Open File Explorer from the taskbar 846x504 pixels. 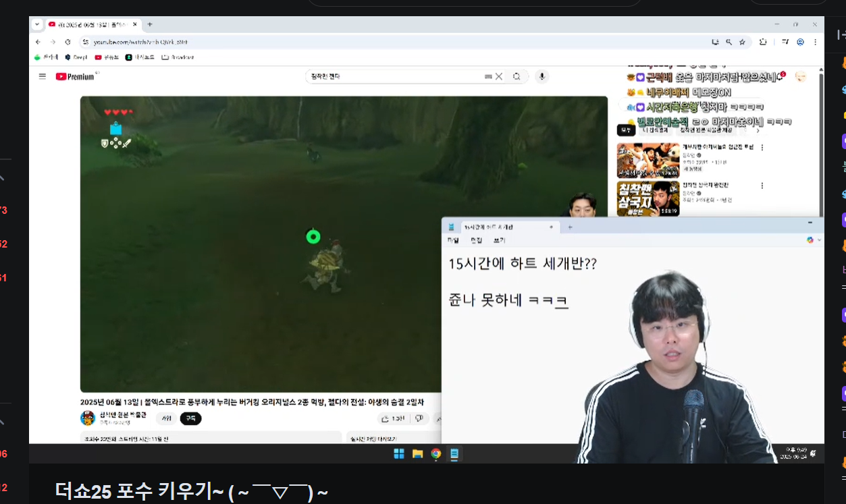tap(417, 453)
